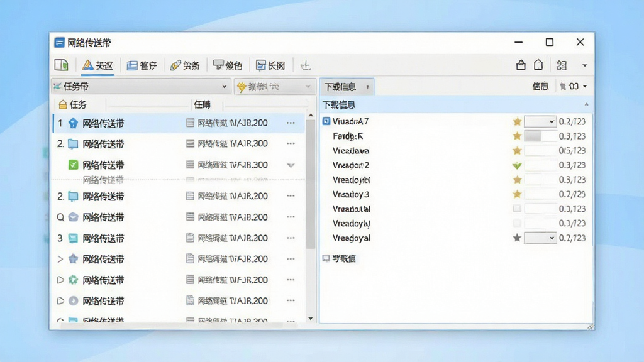Click the green check mark beside Vnsador2
Image resolution: width=644 pixels, height=362 pixels.
(517, 165)
